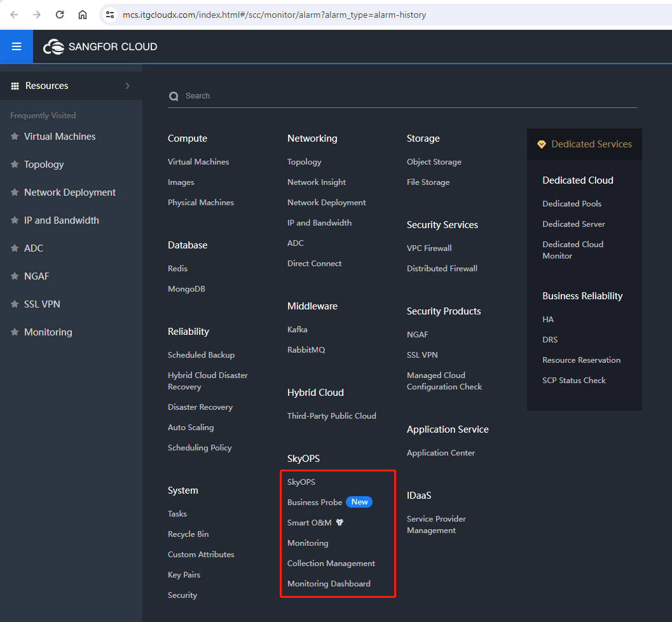Open Hybrid Cloud Disaster Recovery
The width and height of the screenshot is (672, 622).
coord(207,381)
